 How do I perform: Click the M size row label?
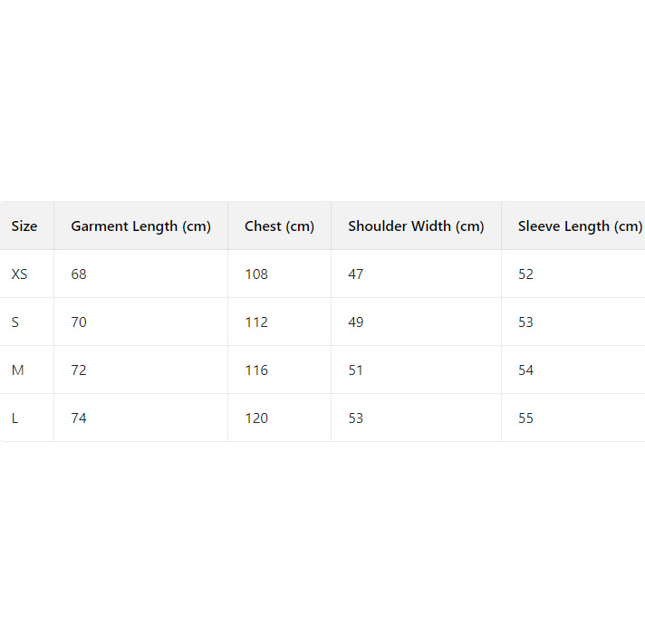click(17, 370)
